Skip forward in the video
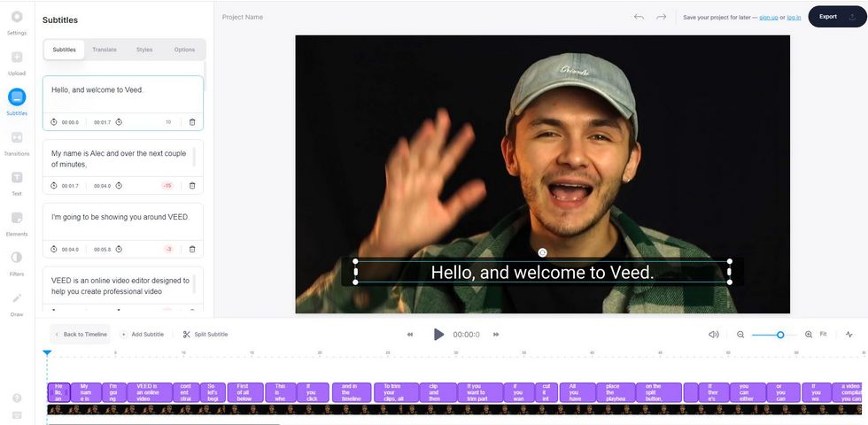Screen dimensions: 868x425 [496, 335]
